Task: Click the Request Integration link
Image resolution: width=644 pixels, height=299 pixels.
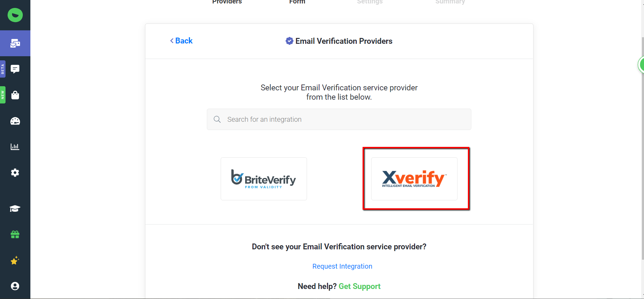Action: (342, 266)
